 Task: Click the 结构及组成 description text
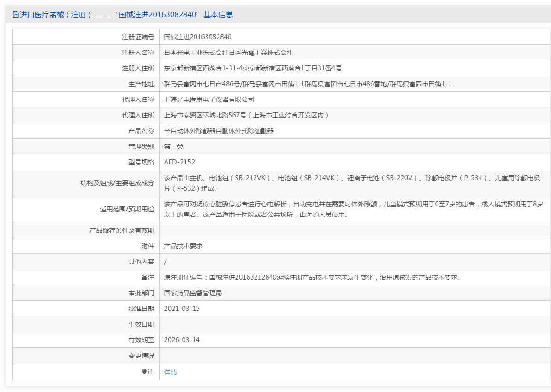coord(352,183)
